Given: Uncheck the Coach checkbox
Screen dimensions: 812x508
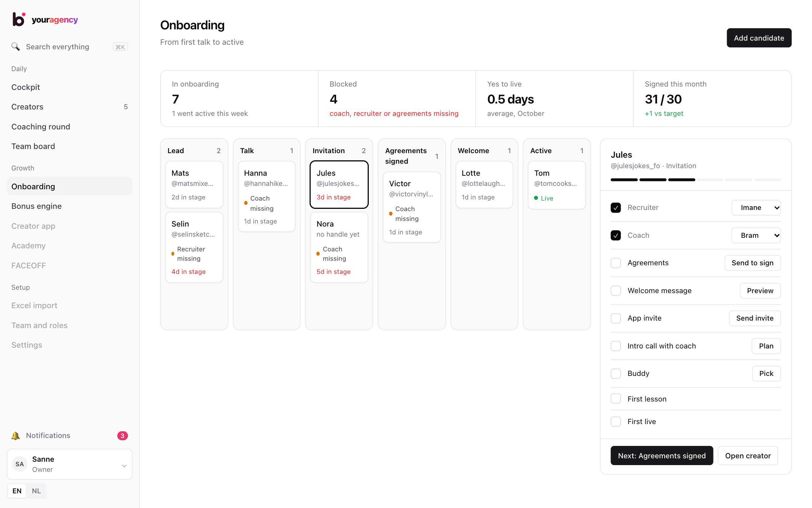Looking at the screenshot, I should tap(616, 236).
